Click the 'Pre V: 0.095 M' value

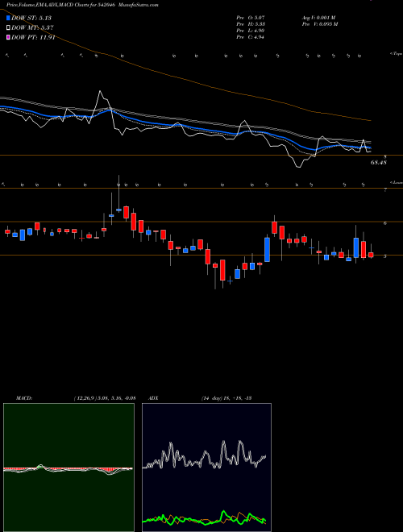[319, 24]
